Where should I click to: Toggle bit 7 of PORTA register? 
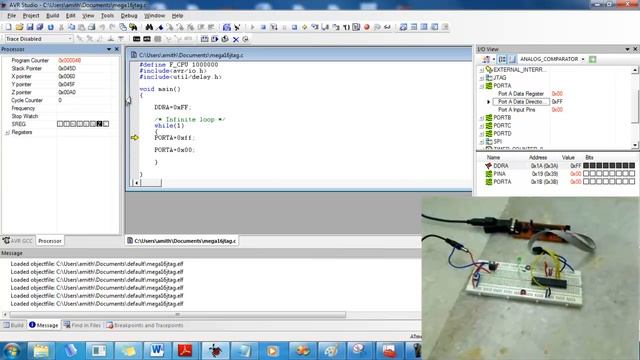coord(586,182)
